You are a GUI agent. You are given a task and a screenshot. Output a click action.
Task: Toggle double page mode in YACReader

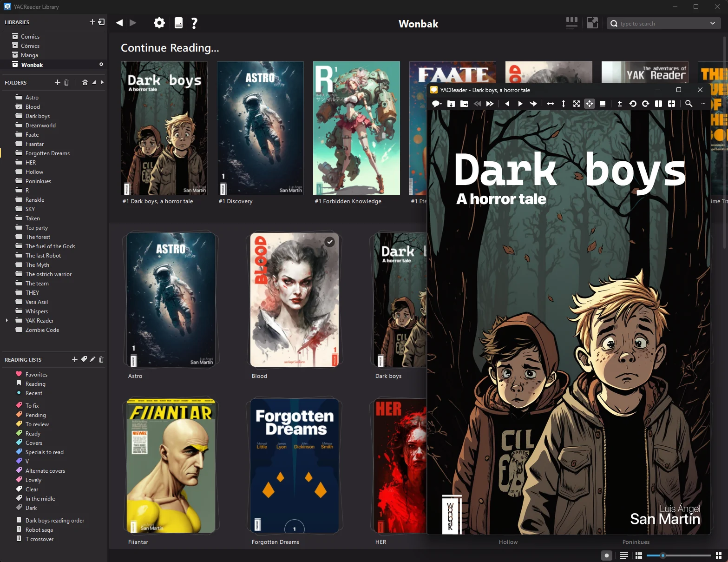coord(658,104)
